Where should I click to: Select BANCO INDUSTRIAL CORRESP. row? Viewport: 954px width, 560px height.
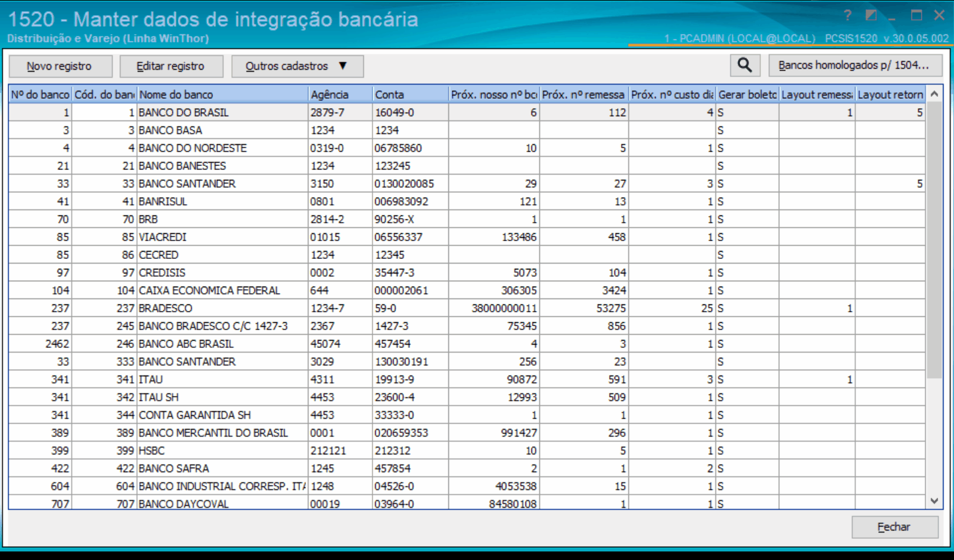point(467,486)
